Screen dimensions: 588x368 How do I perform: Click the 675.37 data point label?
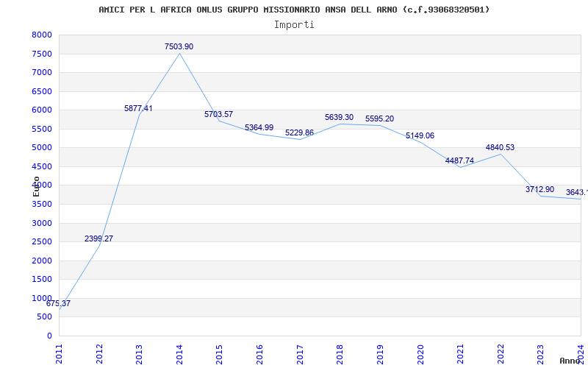[58, 303]
